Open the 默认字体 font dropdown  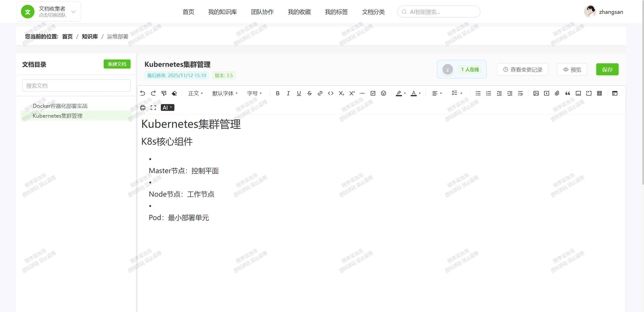click(x=225, y=93)
